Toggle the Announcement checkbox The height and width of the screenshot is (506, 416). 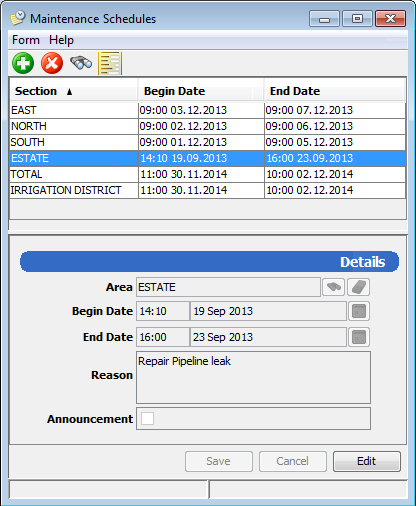[x=147, y=418]
